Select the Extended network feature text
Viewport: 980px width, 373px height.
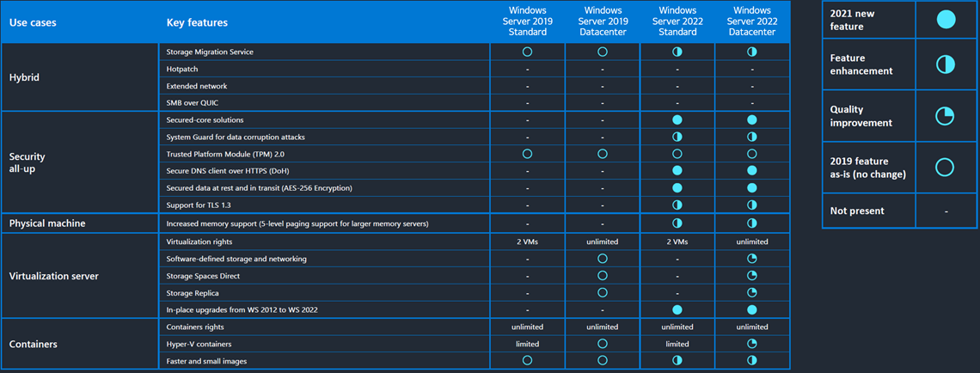click(197, 86)
